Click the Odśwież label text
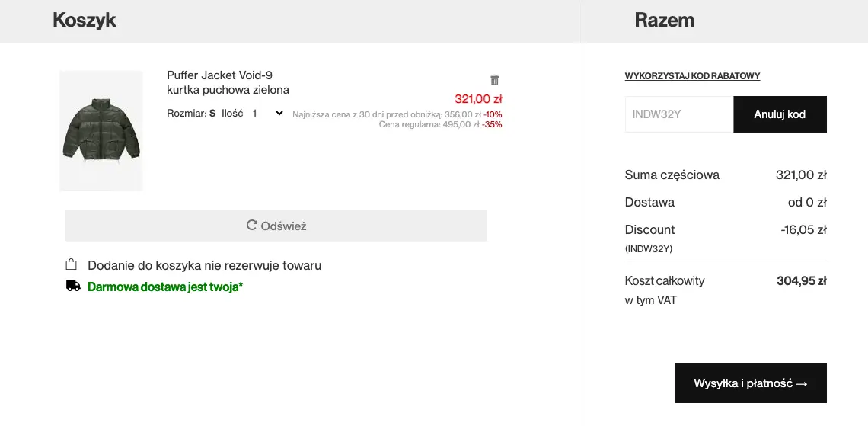The height and width of the screenshot is (426, 868). tap(283, 226)
